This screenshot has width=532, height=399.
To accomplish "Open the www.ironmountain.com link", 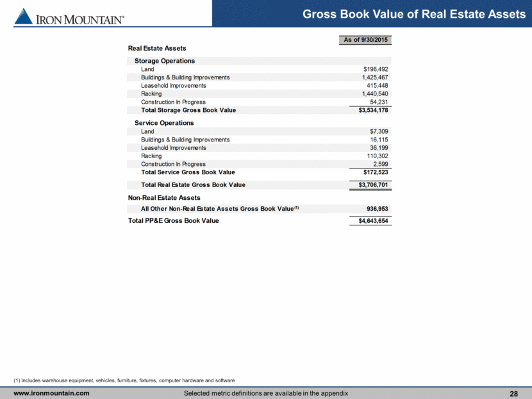I will coord(51,393).
